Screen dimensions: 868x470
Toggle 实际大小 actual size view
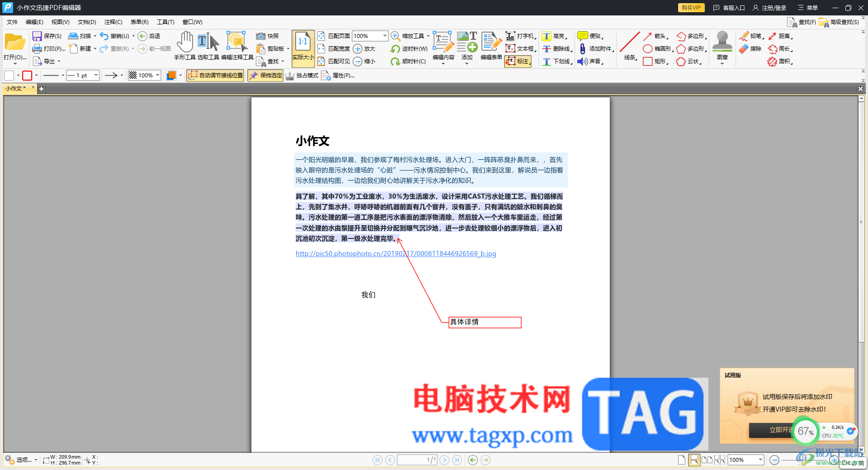coord(303,48)
